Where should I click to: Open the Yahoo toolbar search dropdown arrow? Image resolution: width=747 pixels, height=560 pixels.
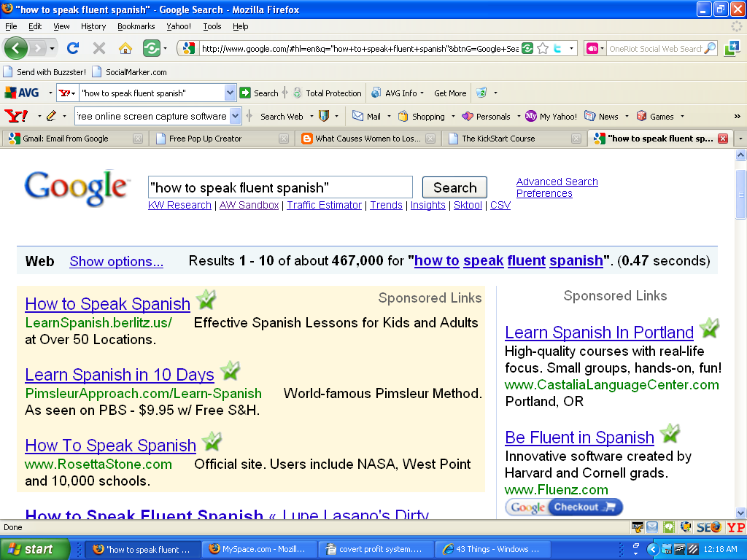(235, 116)
